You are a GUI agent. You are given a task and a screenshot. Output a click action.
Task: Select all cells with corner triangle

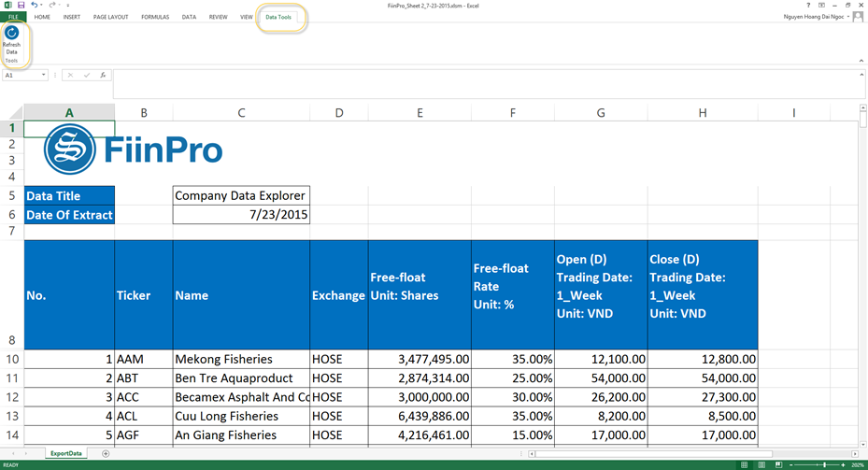16,113
